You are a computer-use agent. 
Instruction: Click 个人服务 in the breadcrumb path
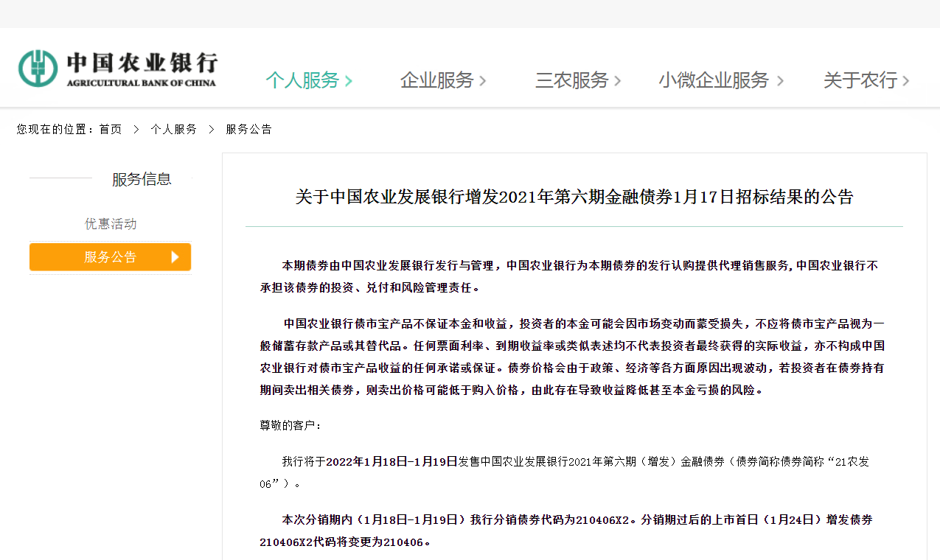(x=173, y=129)
